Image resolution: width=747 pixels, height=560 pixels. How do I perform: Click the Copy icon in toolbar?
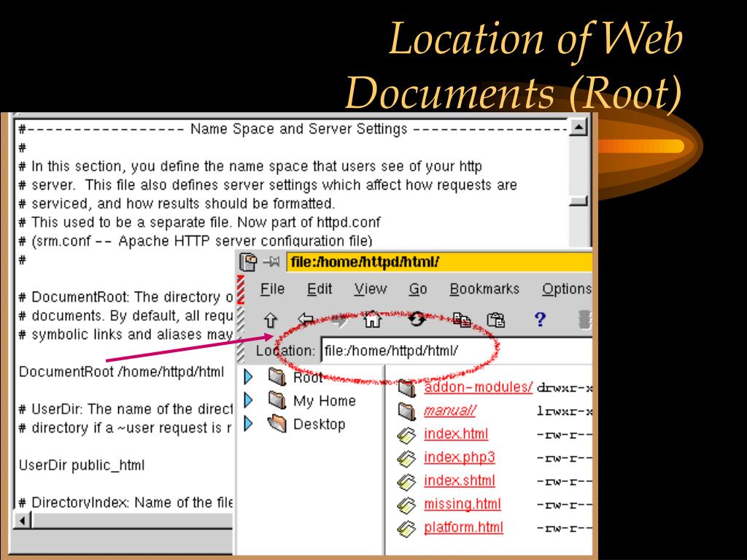pyautogui.click(x=461, y=318)
